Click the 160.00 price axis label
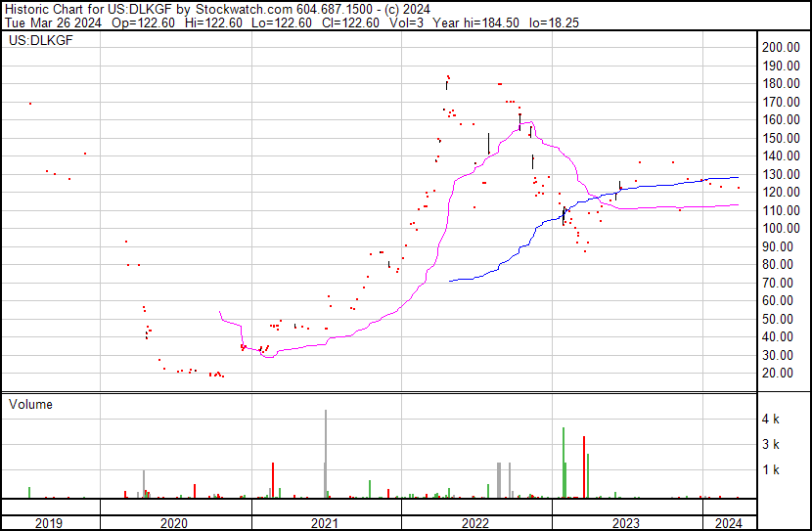 click(781, 119)
